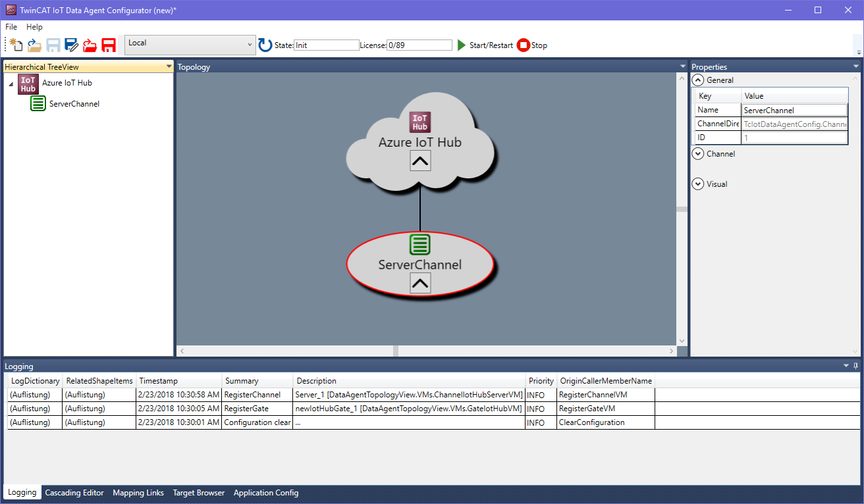
Task: Switch to the Mapping Links tab
Action: point(138,493)
